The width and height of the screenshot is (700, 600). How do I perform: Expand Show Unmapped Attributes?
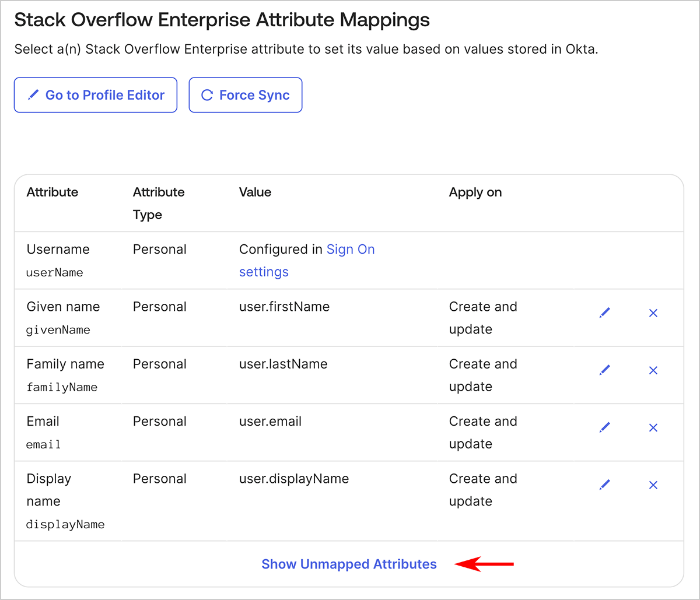[x=349, y=564]
